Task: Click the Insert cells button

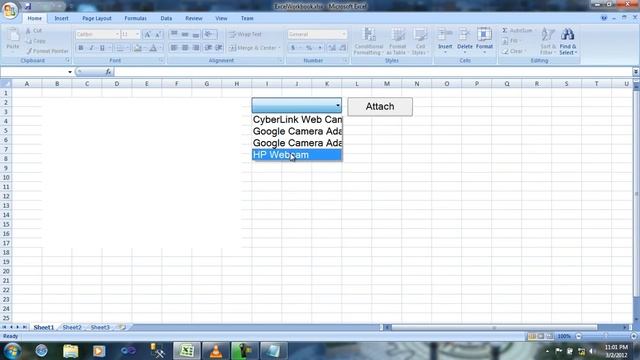Action: [x=445, y=41]
